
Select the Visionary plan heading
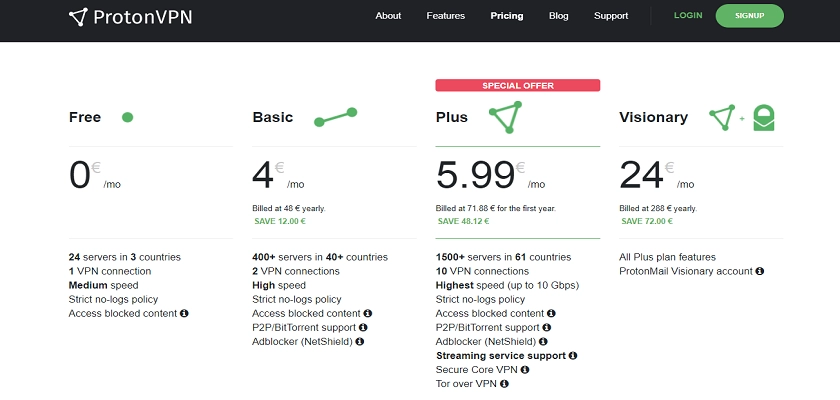pos(654,117)
